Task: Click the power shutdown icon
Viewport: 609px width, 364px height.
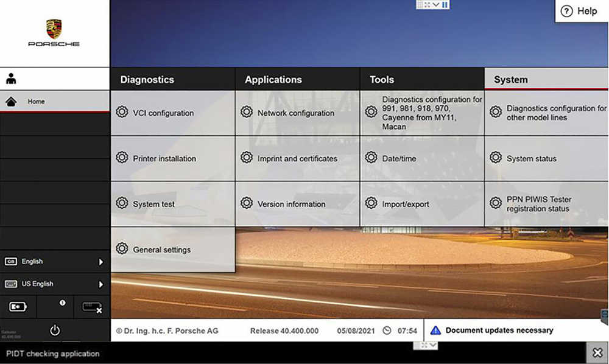Action: 55,331
